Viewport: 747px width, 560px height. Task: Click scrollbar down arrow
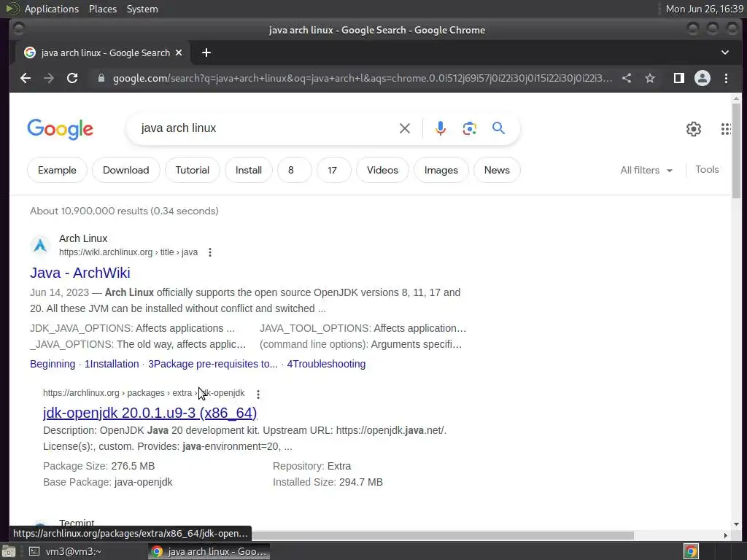pos(736,524)
